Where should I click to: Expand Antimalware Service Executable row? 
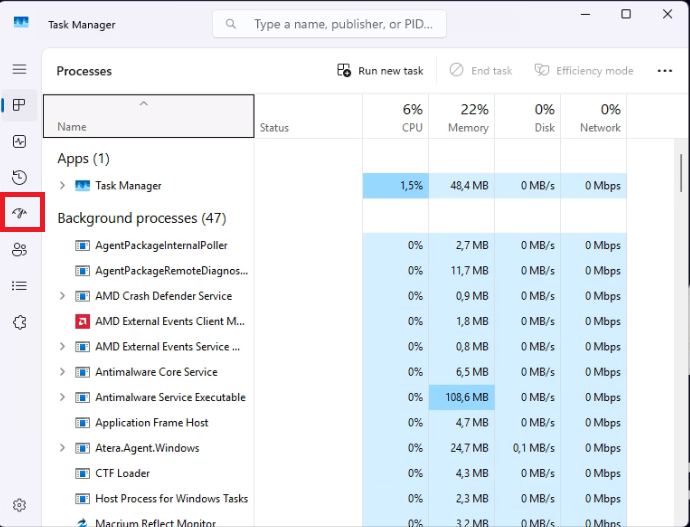pyautogui.click(x=62, y=397)
